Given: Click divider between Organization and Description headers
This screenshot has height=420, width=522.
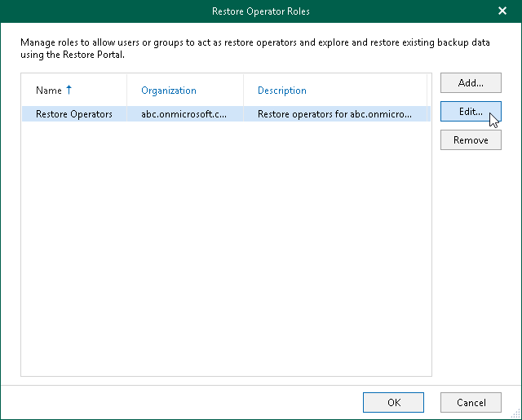Looking at the screenshot, I should [243, 91].
